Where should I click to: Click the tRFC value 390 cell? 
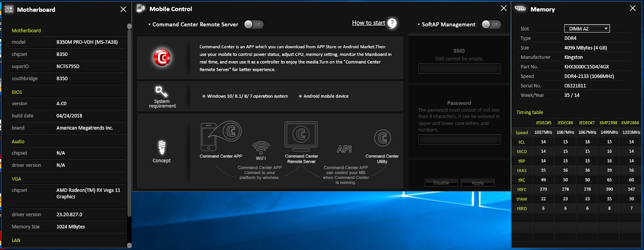609,189
